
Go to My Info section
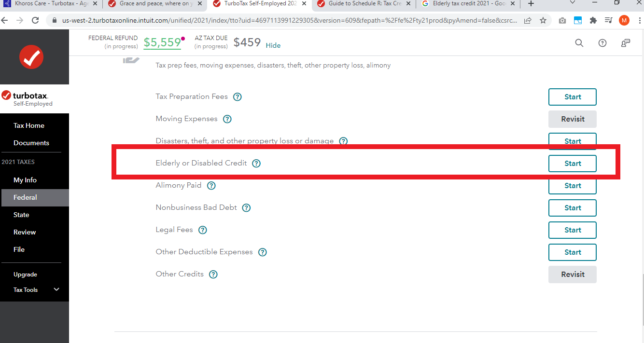click(x=25, y=180)
